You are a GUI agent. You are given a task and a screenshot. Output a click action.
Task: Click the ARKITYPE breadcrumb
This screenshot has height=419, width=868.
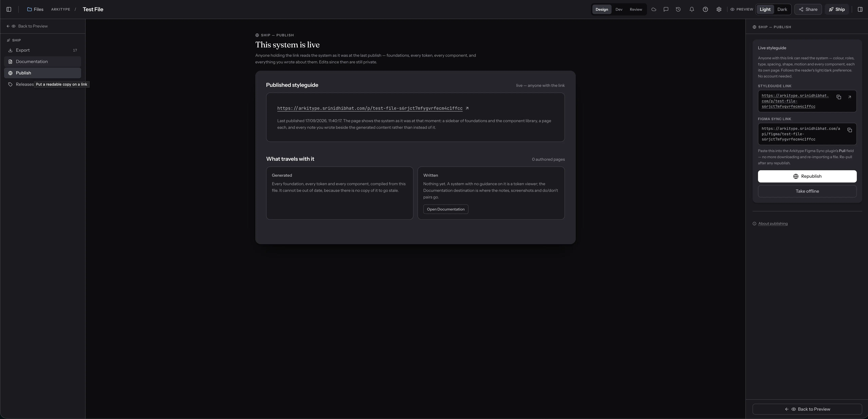61,10
